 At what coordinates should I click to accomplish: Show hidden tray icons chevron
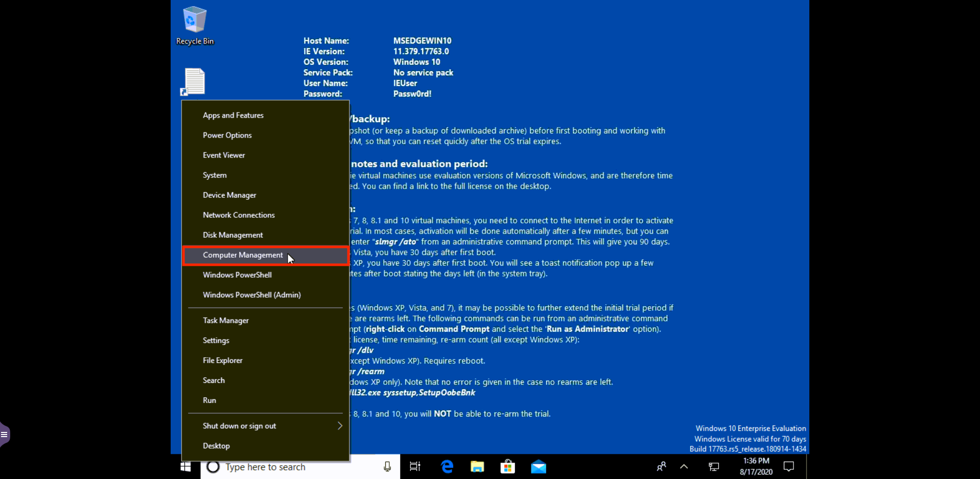(684, 467)
